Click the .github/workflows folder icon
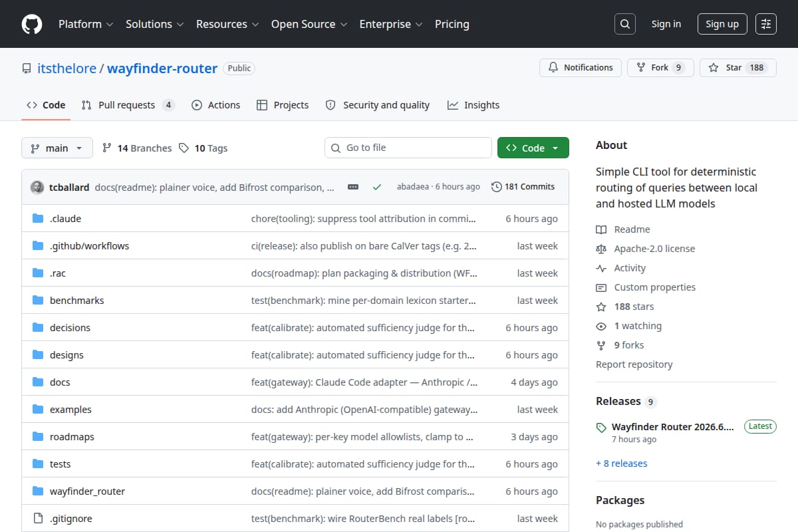Viewport: 798px width, 532px height. click(x=38, y=246)
